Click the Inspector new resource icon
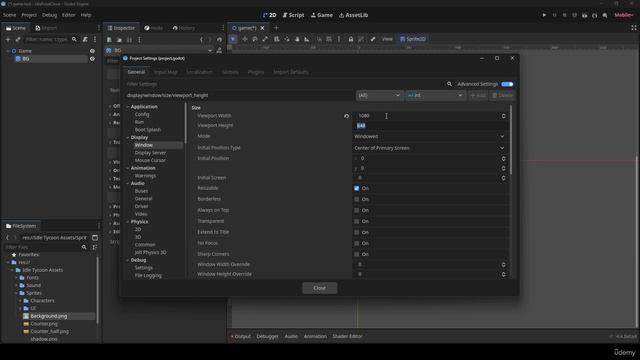 pyautogui.click(x=109, y=40)
